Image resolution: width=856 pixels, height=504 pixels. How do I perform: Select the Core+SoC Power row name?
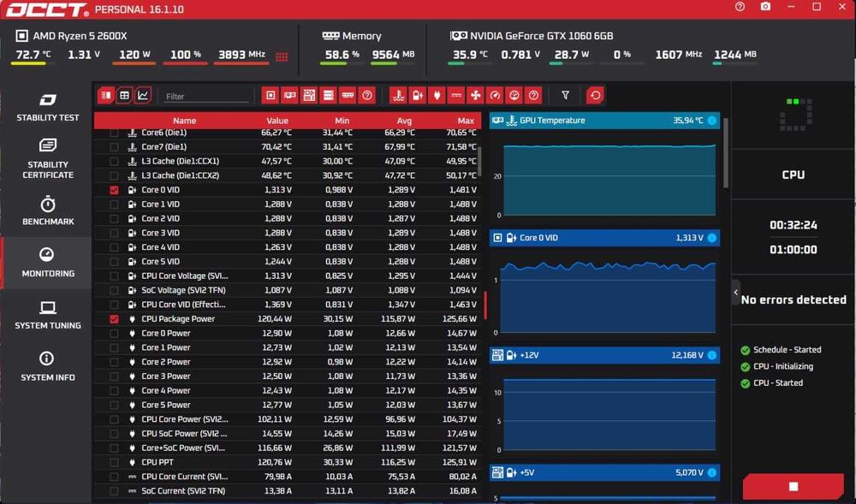pyautogui.click(x=183, y=448)
